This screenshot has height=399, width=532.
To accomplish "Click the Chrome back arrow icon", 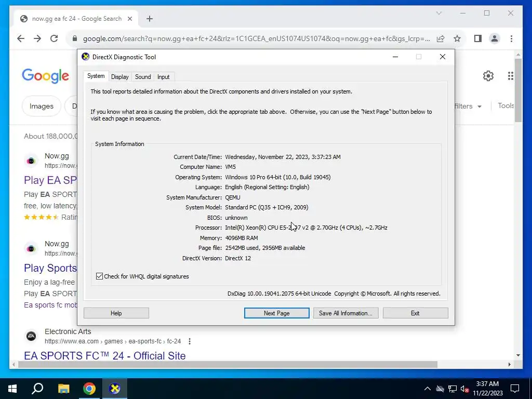I will point(21,38).
